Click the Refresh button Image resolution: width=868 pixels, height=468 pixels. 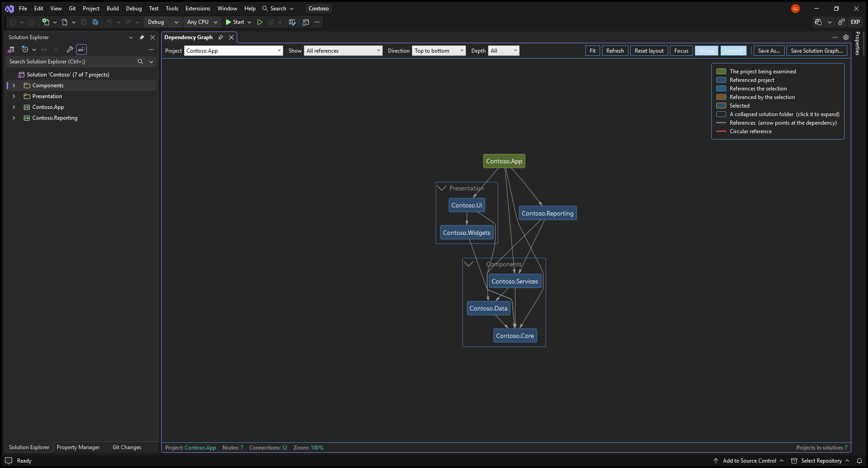tap(615, 51)
